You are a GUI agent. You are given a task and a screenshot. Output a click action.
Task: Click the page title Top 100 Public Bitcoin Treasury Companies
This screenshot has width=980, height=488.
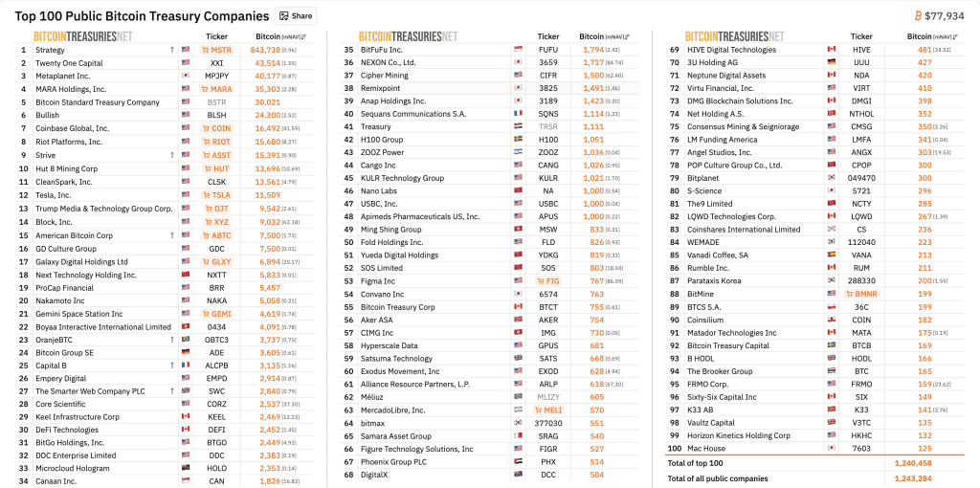pyautogui.click(x=142, y=16)
